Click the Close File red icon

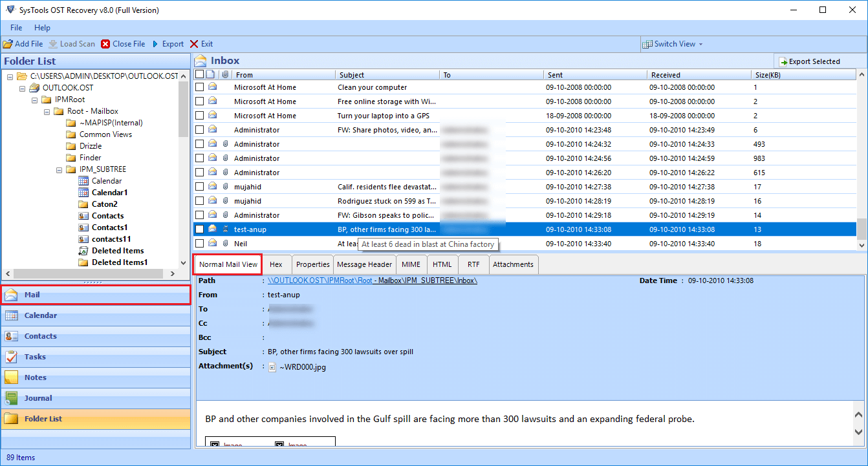[x=105, y=44]
